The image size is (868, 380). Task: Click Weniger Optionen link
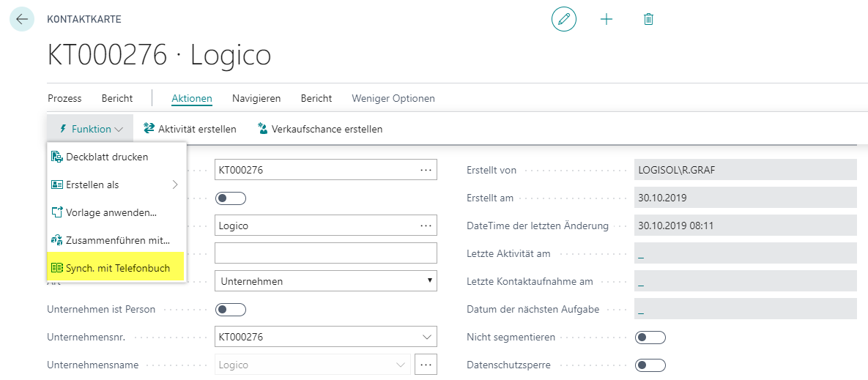[x=393, y=98]
